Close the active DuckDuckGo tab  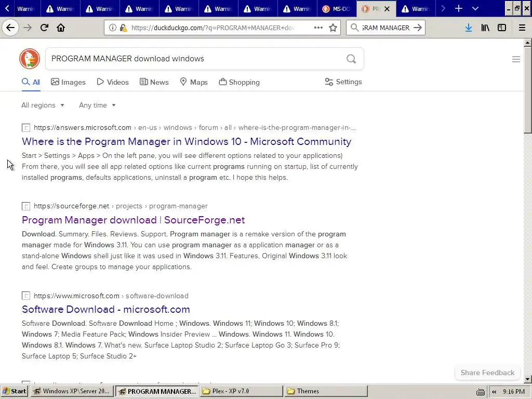(x=387, y=9)
